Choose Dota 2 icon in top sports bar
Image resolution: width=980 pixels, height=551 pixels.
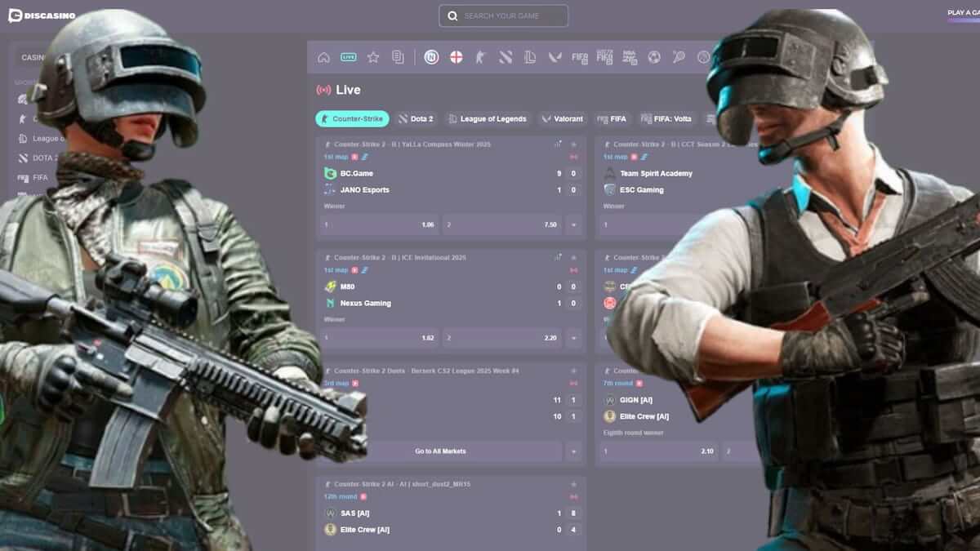click(x=506, y=57)
